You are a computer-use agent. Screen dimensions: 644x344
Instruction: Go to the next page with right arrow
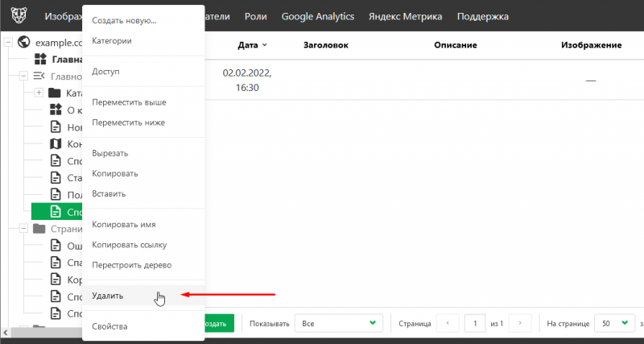click(x=520, y=323)
